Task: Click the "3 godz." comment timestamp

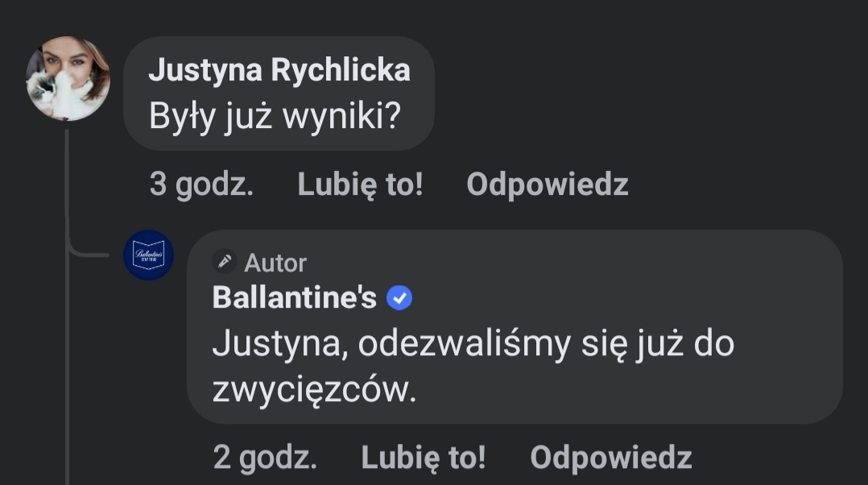Action: 201,185
